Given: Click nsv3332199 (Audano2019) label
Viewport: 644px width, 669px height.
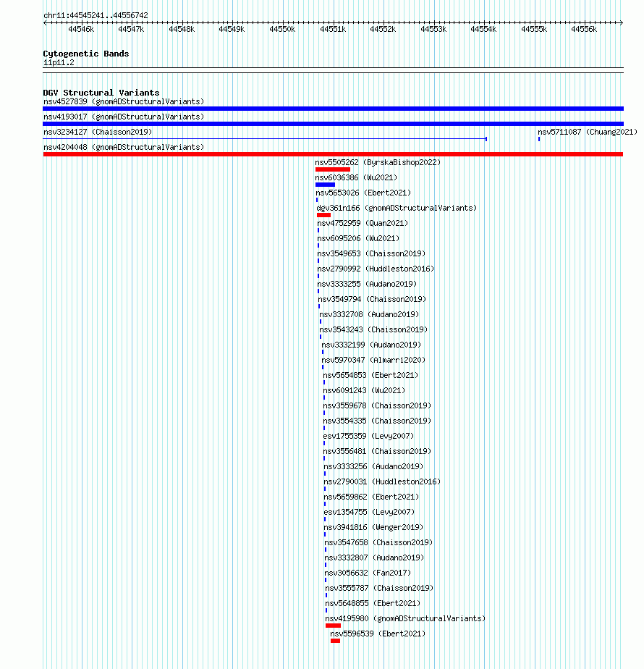Looking at the screenshot, I should tap(371, 345).
